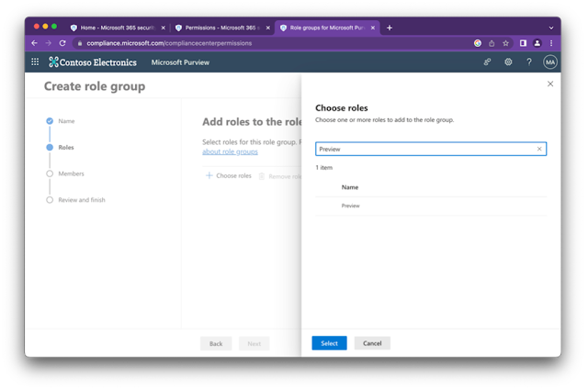Click the Microsoft Purview header title
588x391 pixels.
click(180, 62)
